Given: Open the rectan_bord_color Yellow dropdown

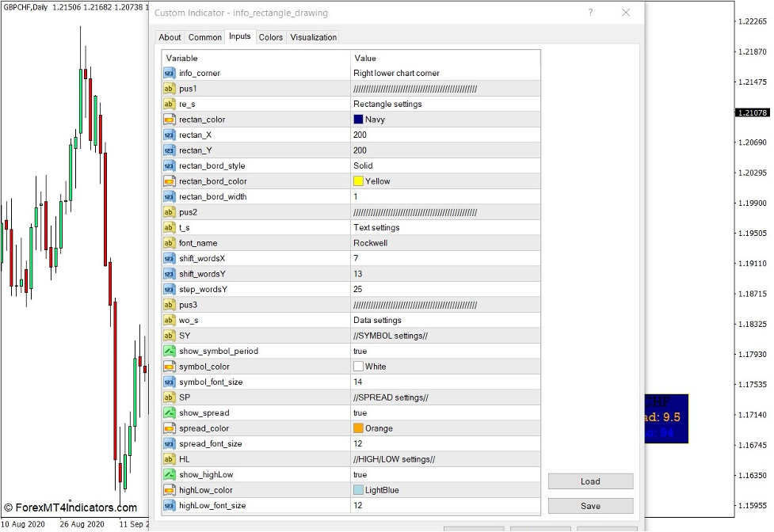Looking at the screenshot, I should tap(444, 181).
